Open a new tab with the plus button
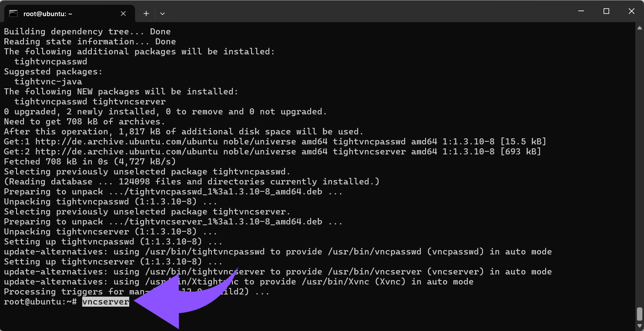This screenshot has width=644, height=331. click(x=146, y=13)
